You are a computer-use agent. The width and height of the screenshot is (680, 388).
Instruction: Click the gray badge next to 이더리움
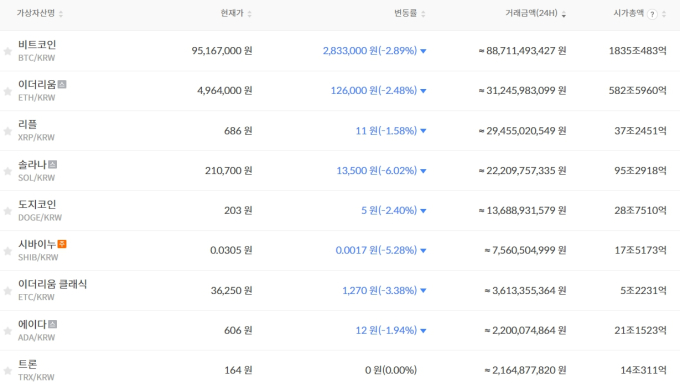pos(62,84)
